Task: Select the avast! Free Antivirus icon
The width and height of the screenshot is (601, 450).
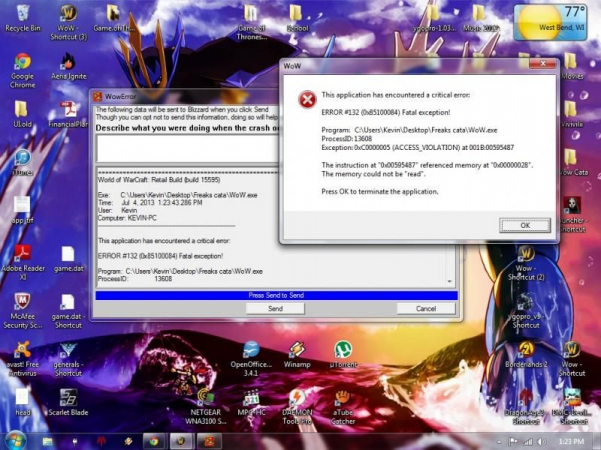Action: tap(23, 359)
